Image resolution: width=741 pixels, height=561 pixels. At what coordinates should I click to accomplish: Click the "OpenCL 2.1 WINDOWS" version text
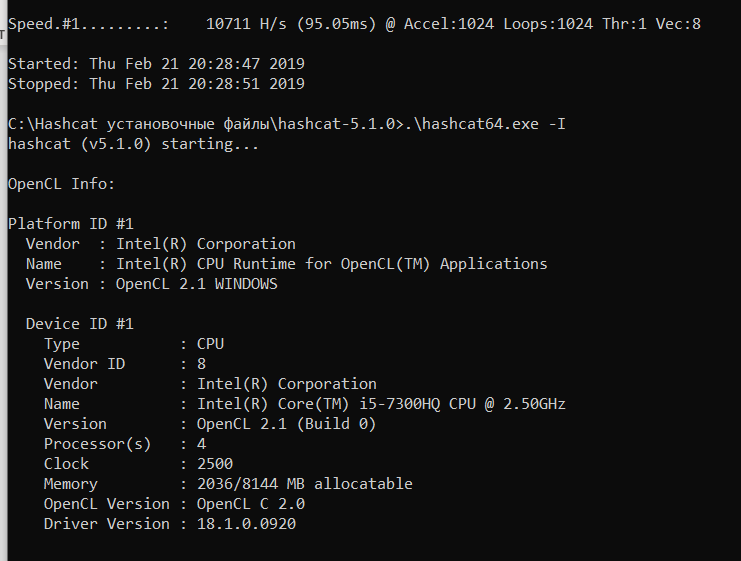(197, 284)
